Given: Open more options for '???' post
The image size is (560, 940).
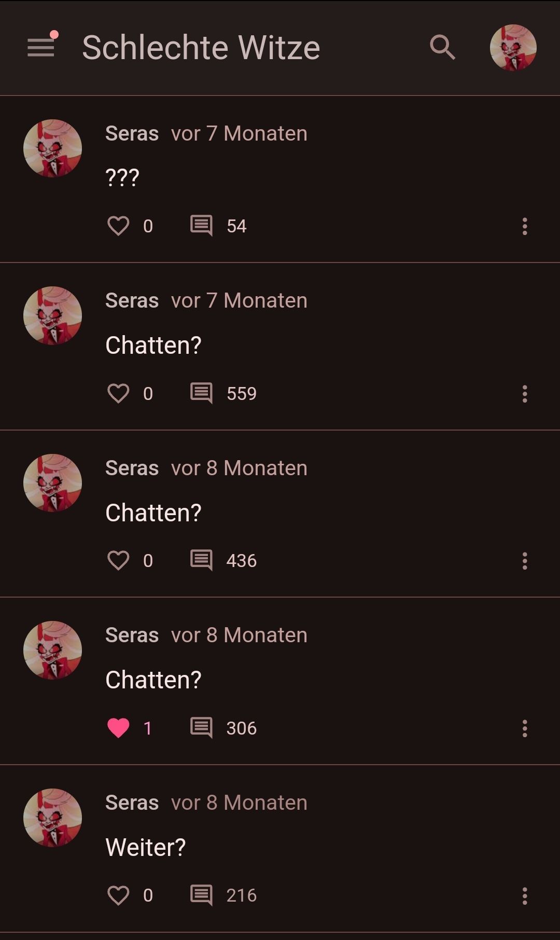Looking at the screenshot, I should 525,226.
